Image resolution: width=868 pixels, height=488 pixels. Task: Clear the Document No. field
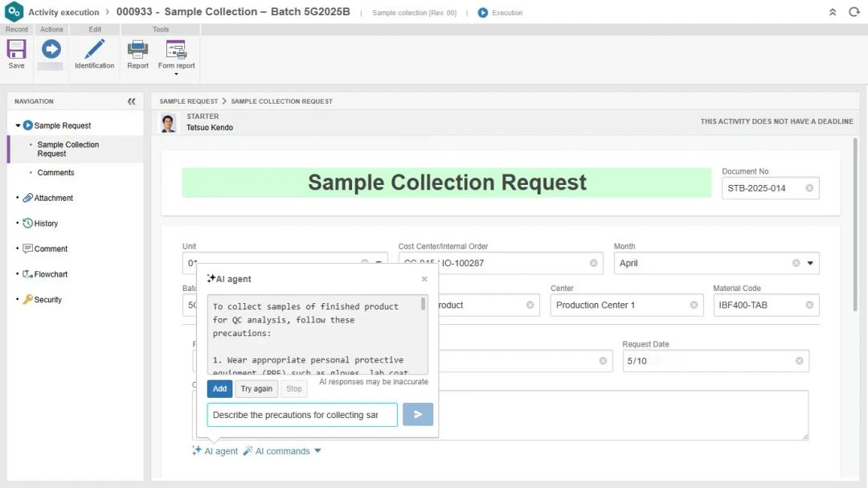[809, 188]
